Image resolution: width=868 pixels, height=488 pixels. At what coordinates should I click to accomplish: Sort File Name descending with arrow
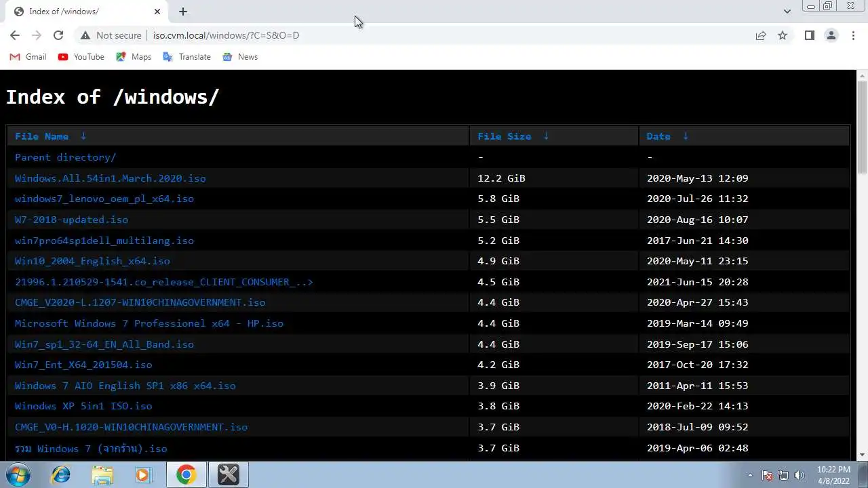click(x=83, y=136)
